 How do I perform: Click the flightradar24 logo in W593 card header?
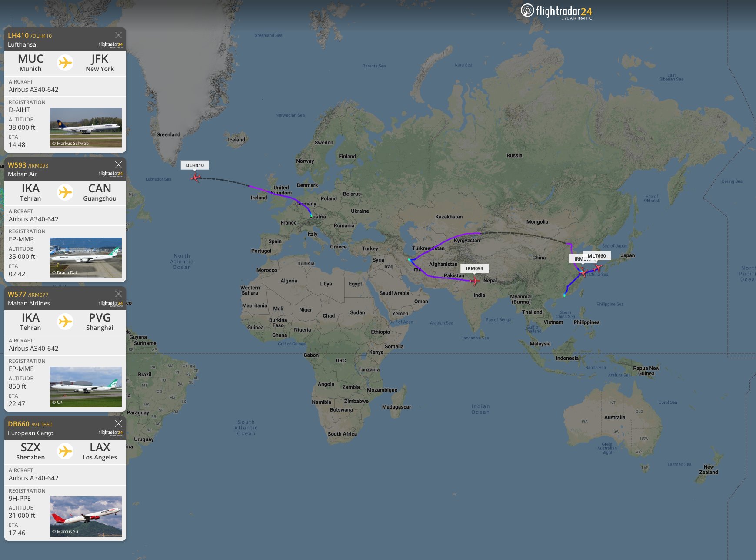110,174
